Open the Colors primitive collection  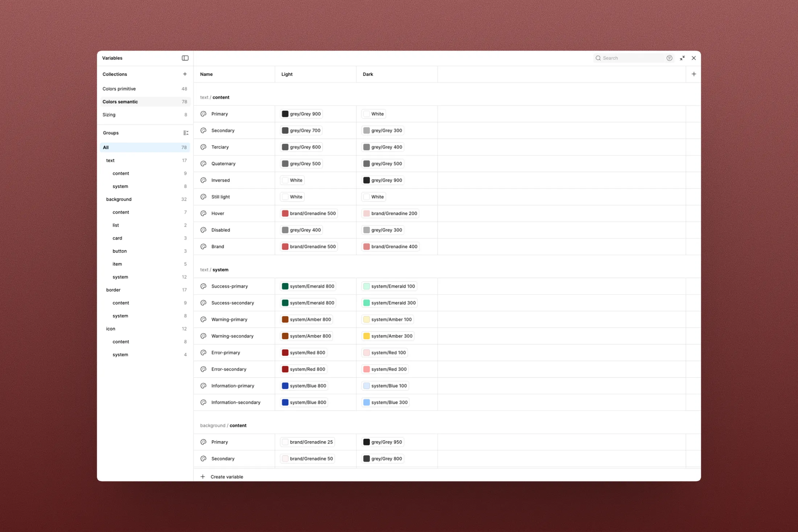(145, 89)
